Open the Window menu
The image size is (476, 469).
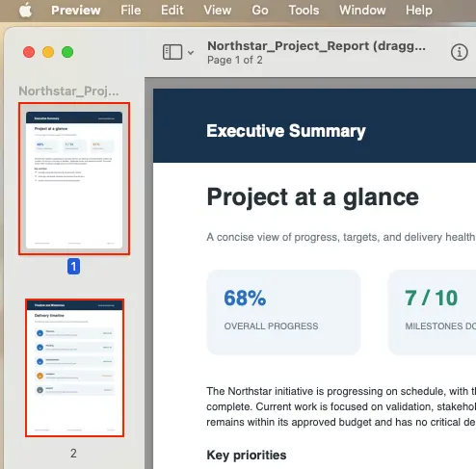pos(362,11)
